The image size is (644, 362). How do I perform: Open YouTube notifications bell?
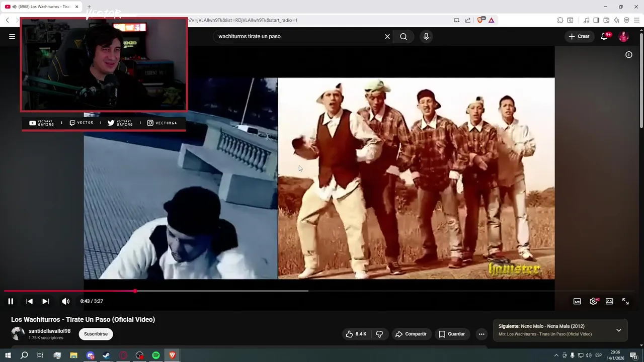(604, 36)
